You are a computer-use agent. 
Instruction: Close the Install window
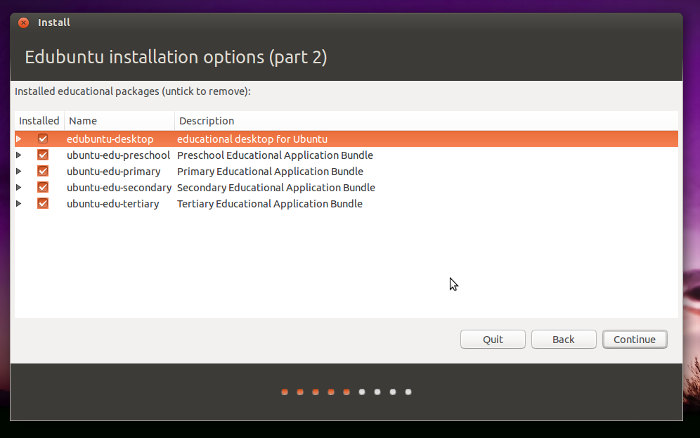tap(23, 22)
